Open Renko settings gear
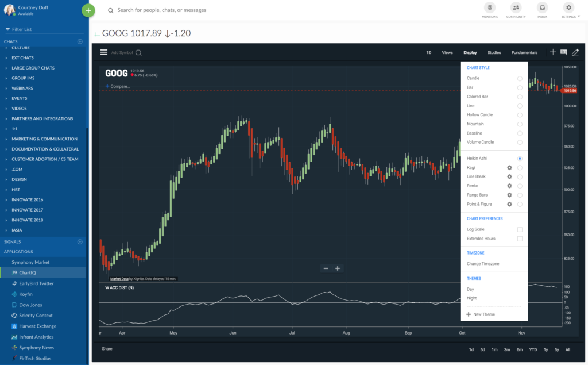Image resolution: width=588 pixels, height=365 pixels. click(509, 186)
